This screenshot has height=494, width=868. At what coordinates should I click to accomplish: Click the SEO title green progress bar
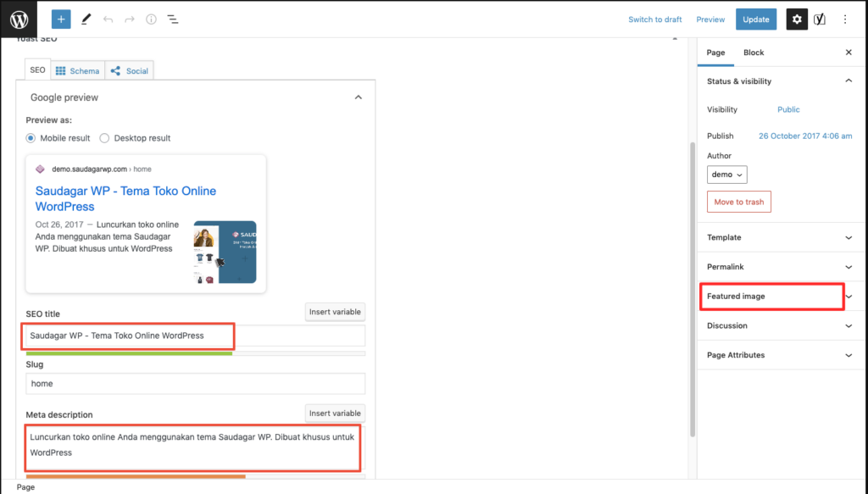(129, 353)
